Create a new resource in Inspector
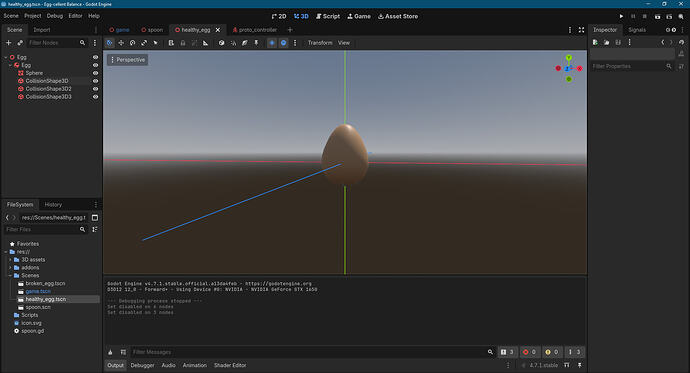This screenshot has height=373, width=690. [x=595, y=42]
